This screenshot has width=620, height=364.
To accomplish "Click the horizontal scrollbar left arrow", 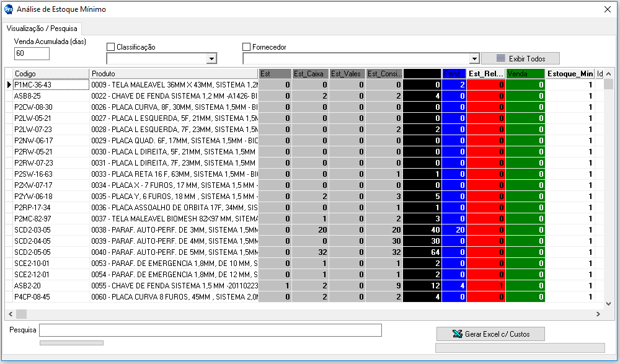I will coord(9,314).
